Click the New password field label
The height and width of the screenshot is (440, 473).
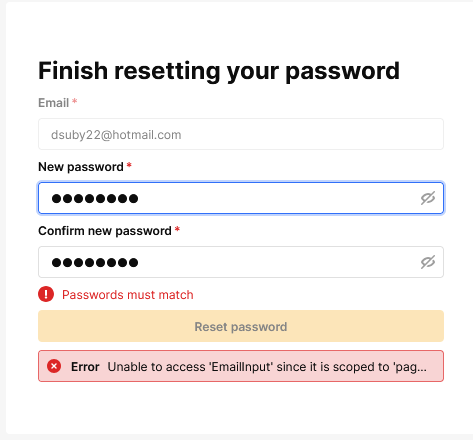click(81, 167)
